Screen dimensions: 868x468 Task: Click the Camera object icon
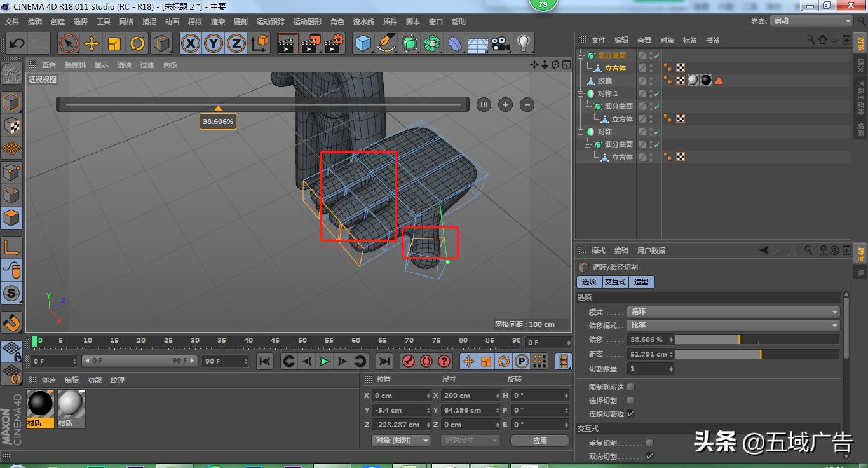point(499,43)
